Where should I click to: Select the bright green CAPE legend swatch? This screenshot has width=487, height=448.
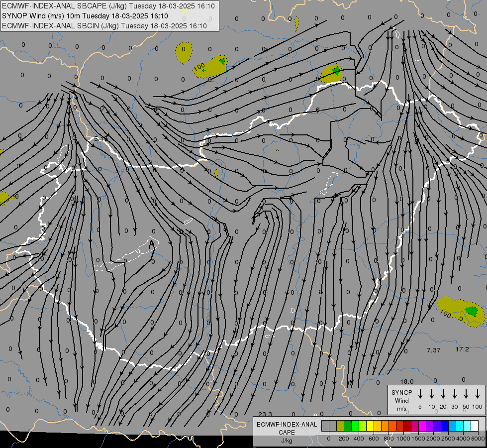(355, 426)
